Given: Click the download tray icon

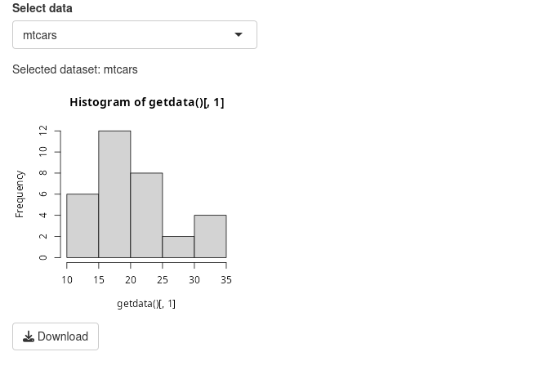Looking at the screenshot, I should coord(29,336).
